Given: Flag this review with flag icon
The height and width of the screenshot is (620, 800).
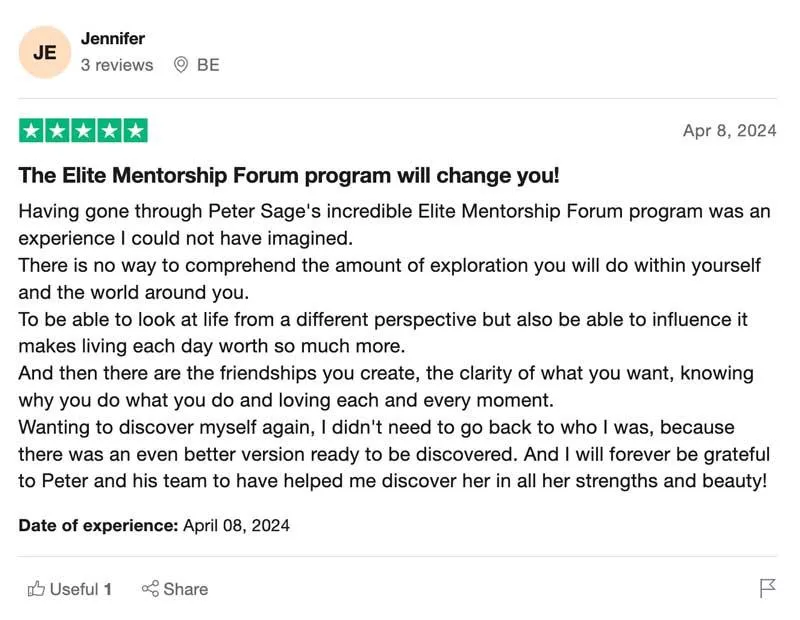Looking at the screenshot, I should click(x=767, y=588).
